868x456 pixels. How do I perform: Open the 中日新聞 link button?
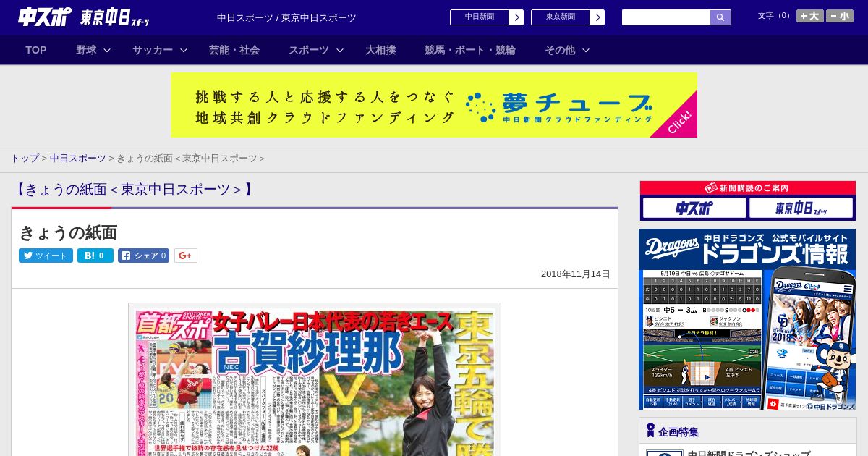(x=480, y=17)
